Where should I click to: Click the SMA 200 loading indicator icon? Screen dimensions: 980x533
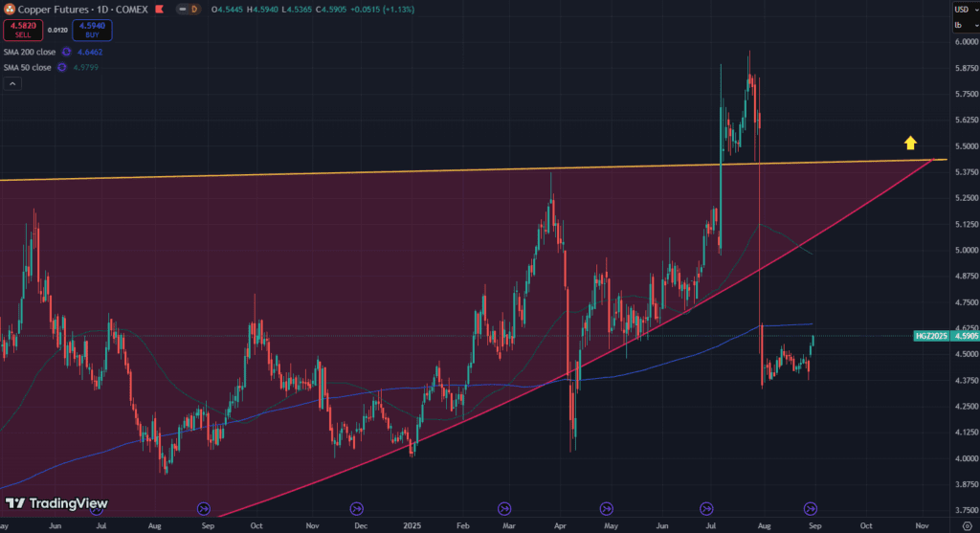click(67, 52)
